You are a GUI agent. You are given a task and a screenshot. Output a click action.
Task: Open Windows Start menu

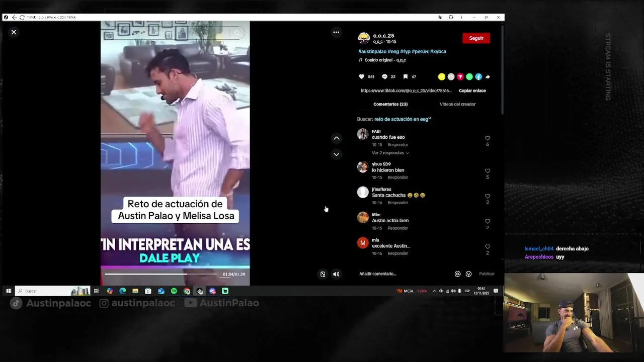click(x=8, y=291)
